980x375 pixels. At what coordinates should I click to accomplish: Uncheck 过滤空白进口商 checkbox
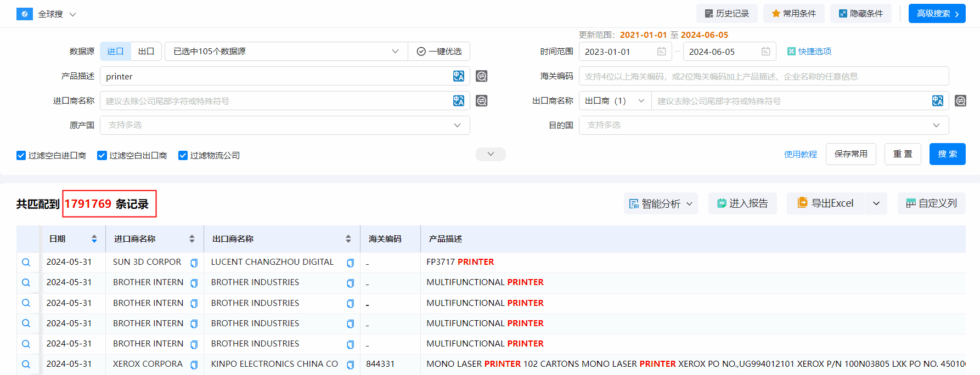(x=21, y=156)
